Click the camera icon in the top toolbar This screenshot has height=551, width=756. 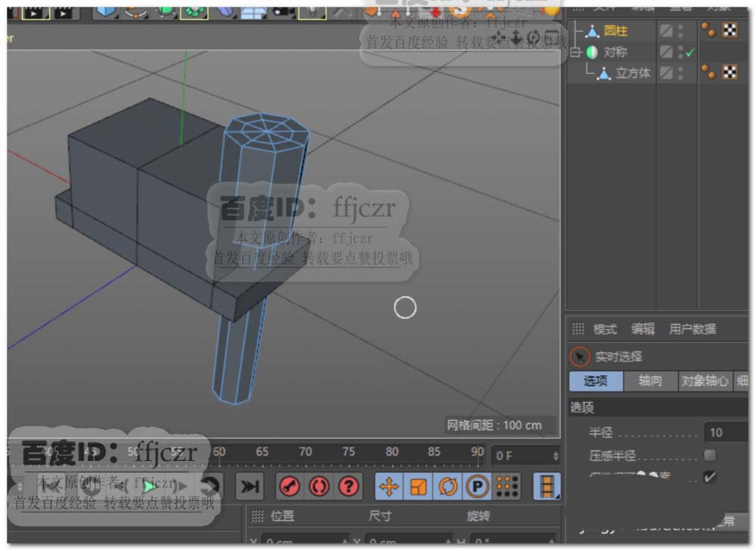tap(283, 12)
